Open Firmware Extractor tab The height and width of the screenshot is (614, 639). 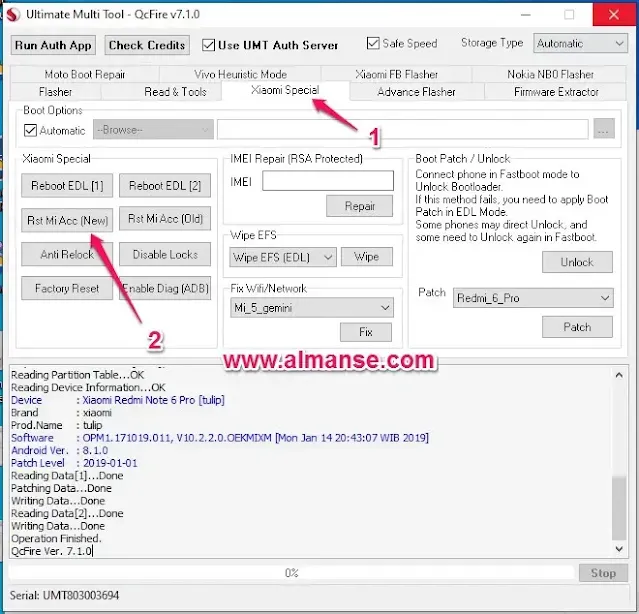[x=556, y=92]
